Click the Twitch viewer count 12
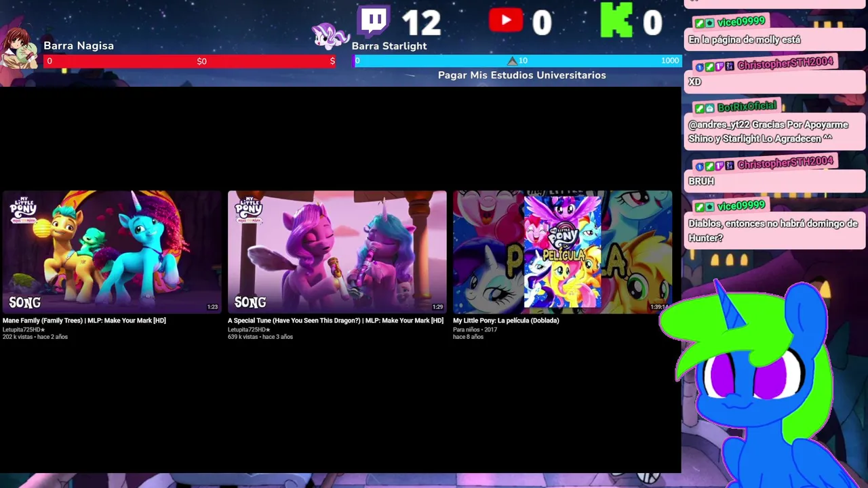This screenshot has width=868, height=488. click(421, 23)
